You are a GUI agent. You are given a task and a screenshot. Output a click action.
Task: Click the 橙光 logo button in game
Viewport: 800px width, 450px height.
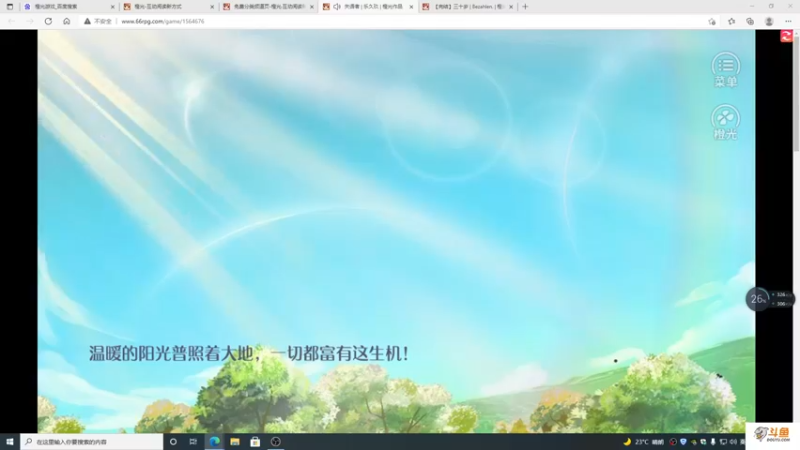pos(726,122)
